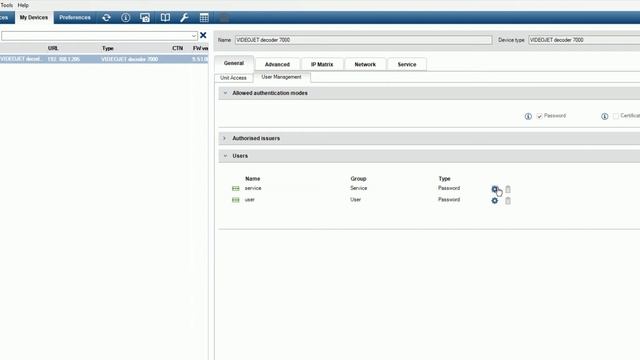The image size is (640, 360).
Task: Click the key icon beside user row
Action: (236, 200)
